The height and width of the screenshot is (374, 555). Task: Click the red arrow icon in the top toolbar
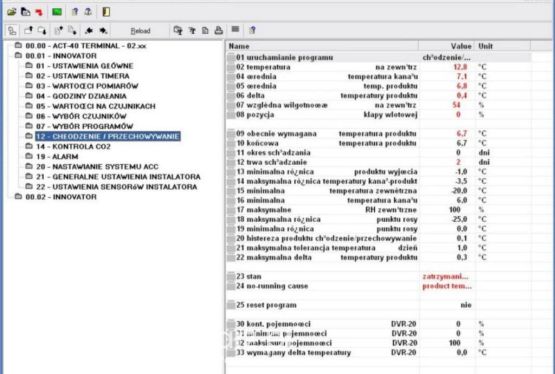point(39,12)
